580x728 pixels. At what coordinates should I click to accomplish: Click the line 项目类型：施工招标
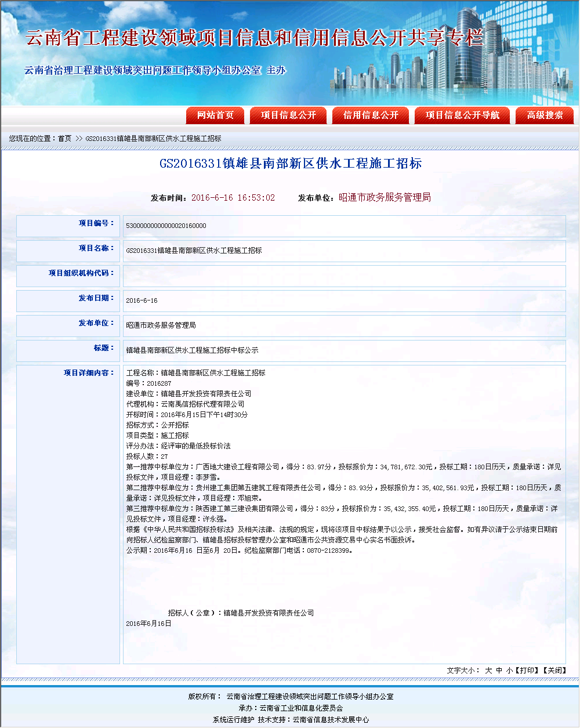tap(157, 436)
